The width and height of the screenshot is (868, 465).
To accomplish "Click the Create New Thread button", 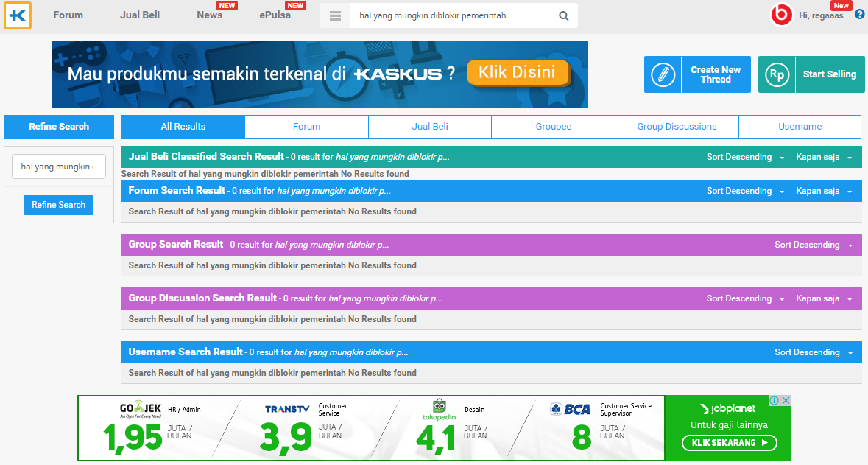I will click(x=697, y=74).
